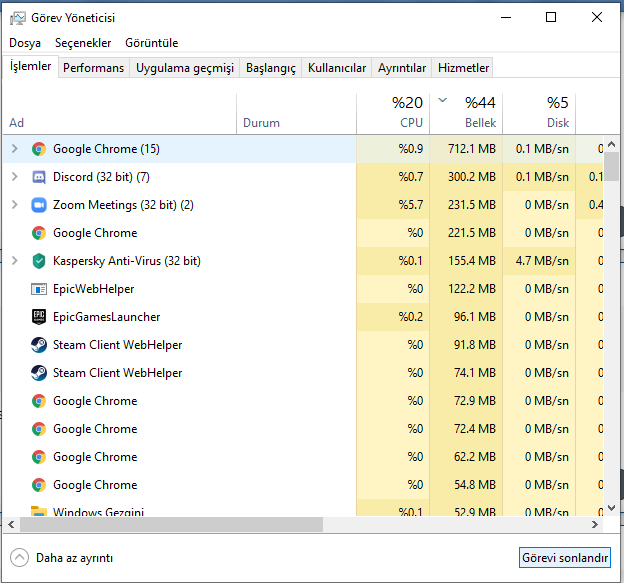The image size is (624, 583).
Task: Select the Zoom Meetings (32 bit) (2) name
Action: click(x=123, y=205)
